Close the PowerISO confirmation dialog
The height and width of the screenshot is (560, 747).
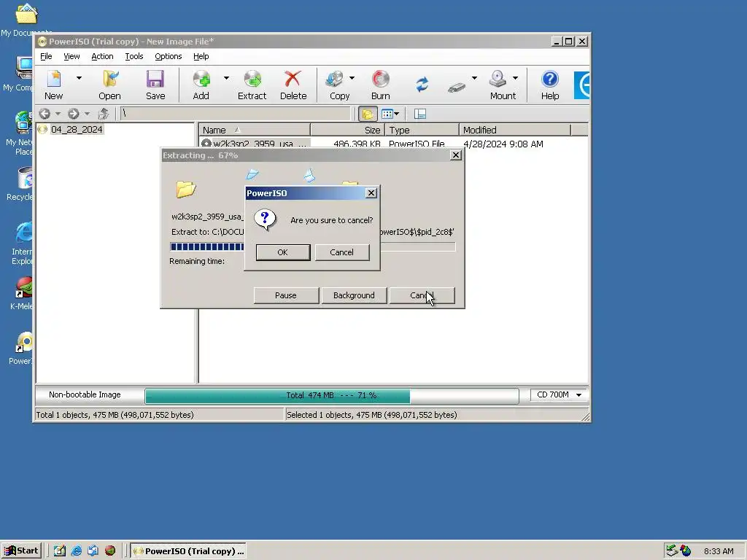[x=371, y=192]
